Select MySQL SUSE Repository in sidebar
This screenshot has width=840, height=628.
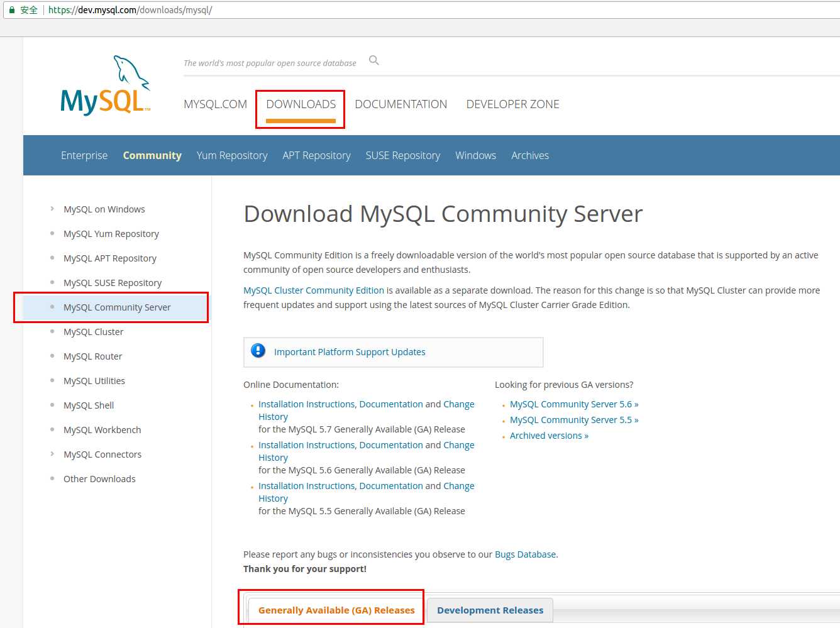coord(113,283)
